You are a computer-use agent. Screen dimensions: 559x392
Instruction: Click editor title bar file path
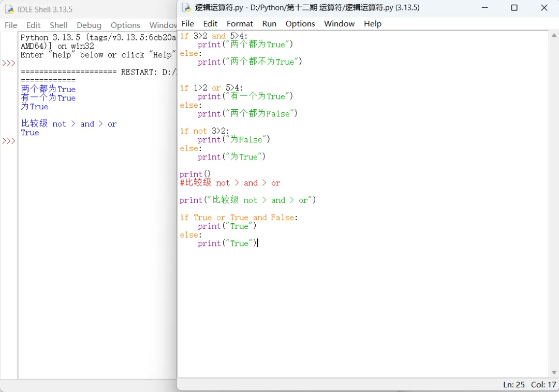pyautogui.click(x=307, y=7)
